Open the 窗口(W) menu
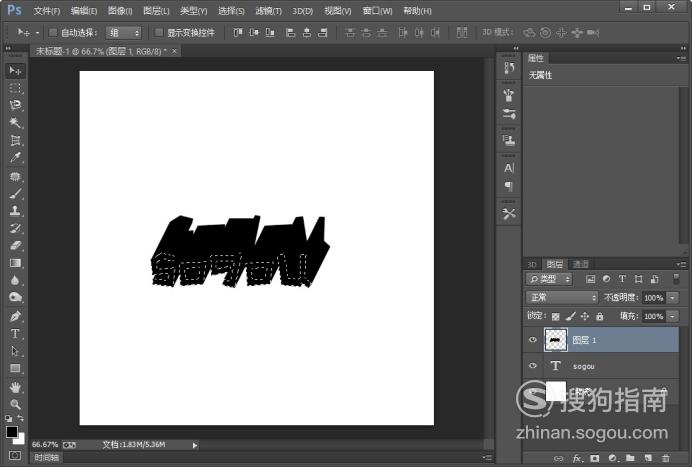Image resolution: width=692 pixels, height=467 pixels. [377, 11]
